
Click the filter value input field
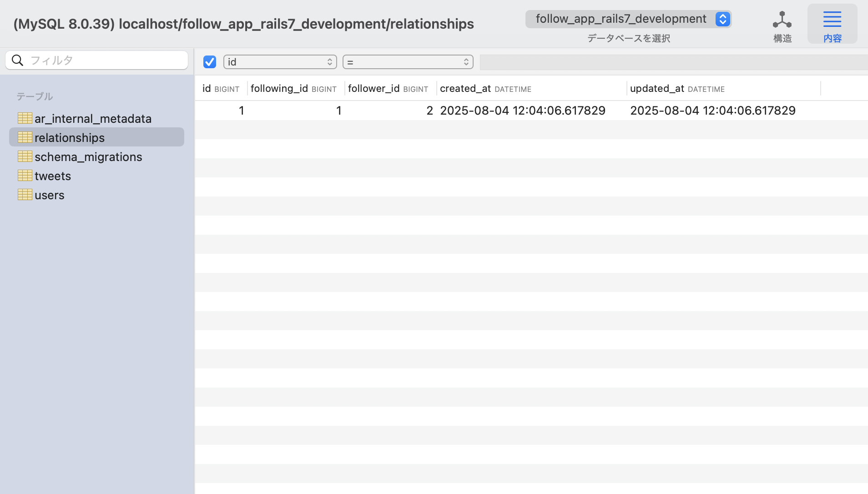coord(674,62)
